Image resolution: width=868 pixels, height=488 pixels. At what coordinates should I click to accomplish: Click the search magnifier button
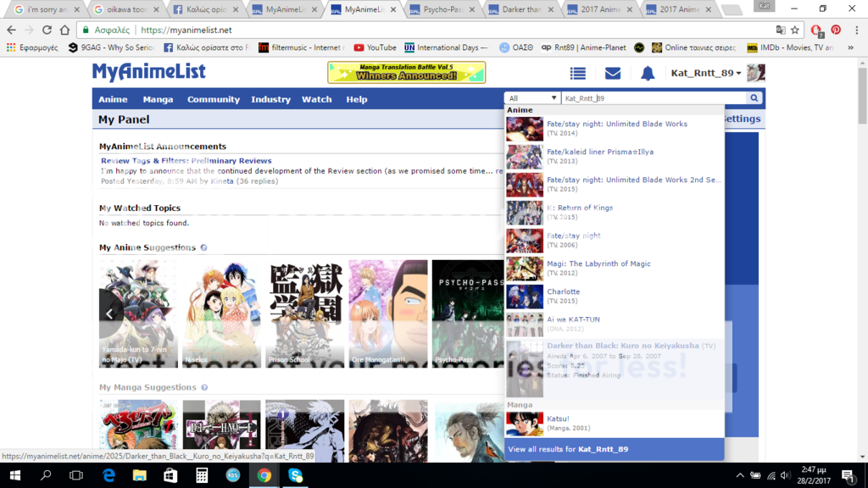754,98
